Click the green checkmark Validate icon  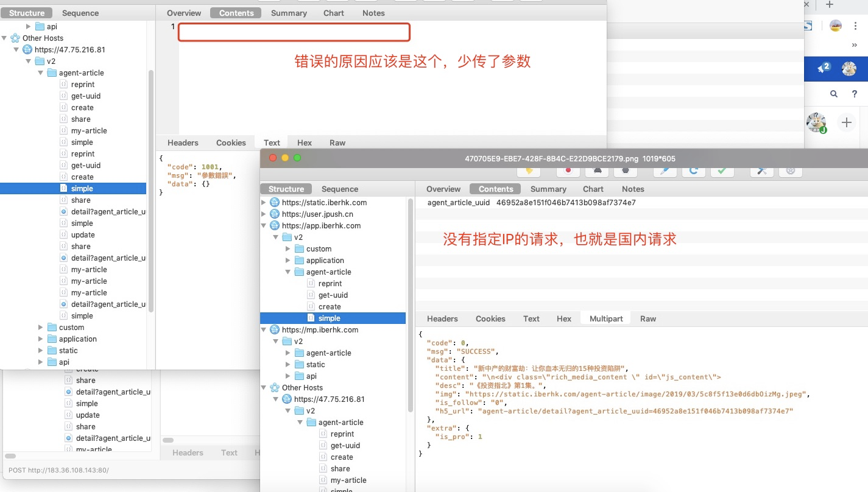click(x=722, y=170)
